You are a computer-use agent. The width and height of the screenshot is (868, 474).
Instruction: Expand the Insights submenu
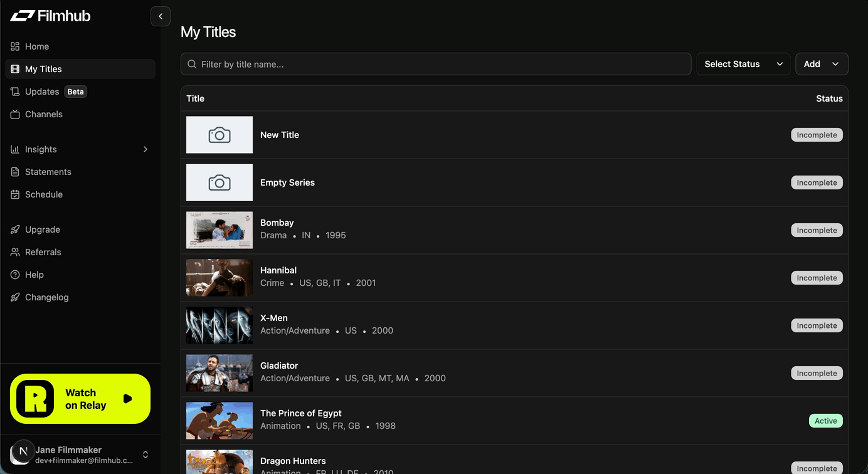[41, 149]
